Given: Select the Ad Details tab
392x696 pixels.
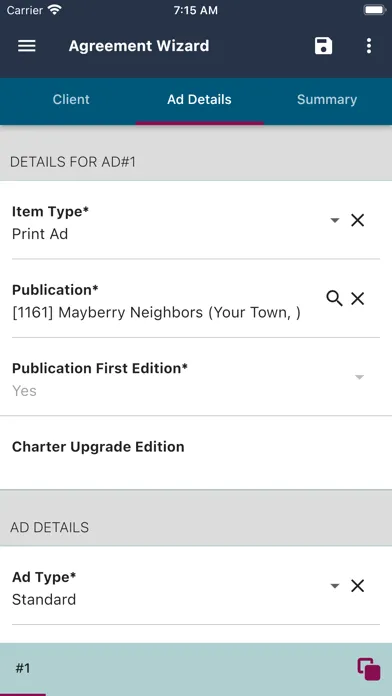Looking at the screenshot, I should point(199,99).
